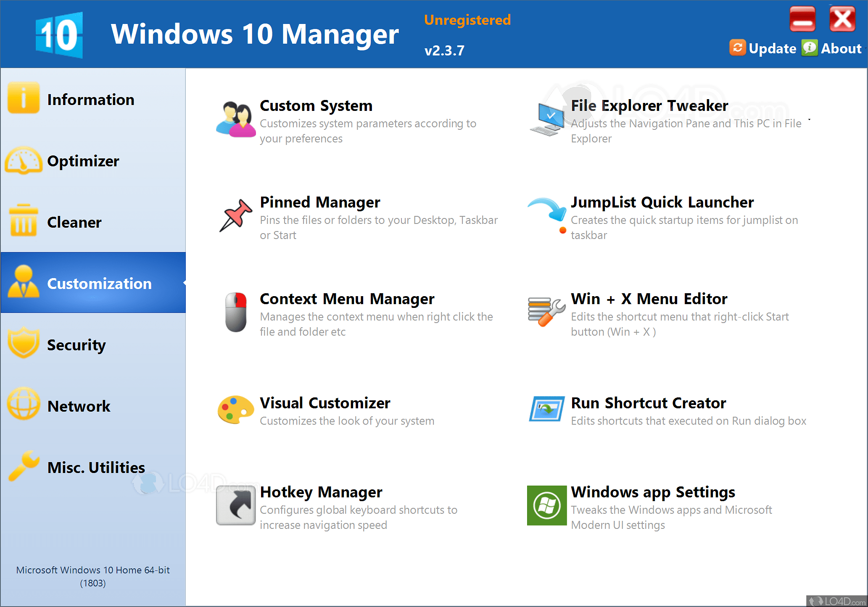Launch the Pinned Manager
Viewport: 868px width, 607px height.
coord(319,202)
